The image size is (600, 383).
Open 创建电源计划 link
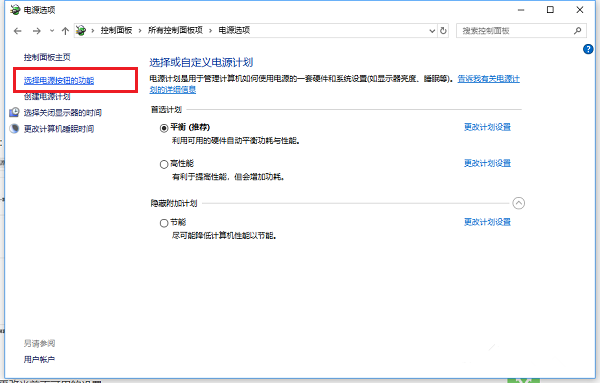pos(47,96)
